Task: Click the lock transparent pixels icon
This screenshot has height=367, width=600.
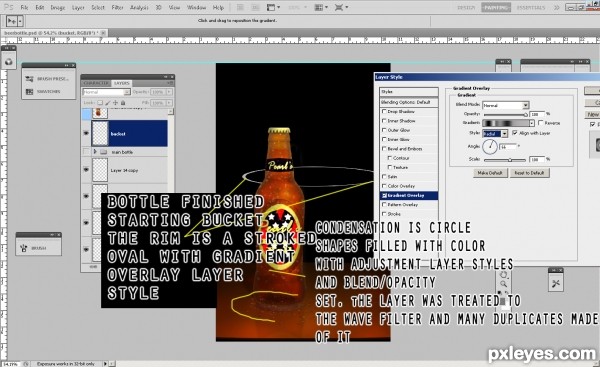Action: [100, 103]
